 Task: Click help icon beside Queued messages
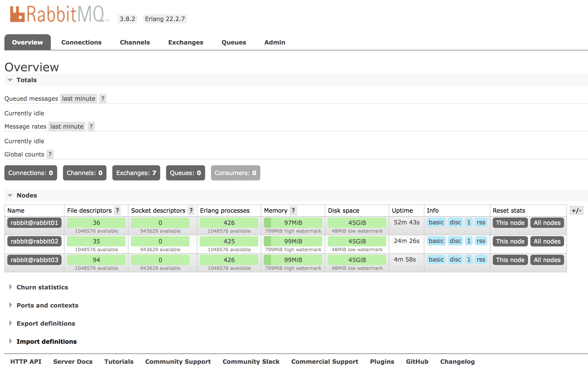pyautogui.click(x=103, y=99)
